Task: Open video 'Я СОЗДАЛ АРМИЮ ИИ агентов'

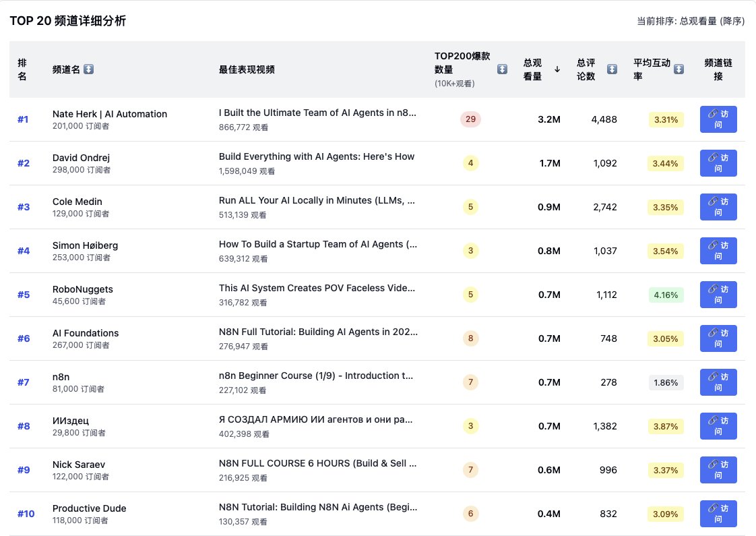Action: pos(316,420)
